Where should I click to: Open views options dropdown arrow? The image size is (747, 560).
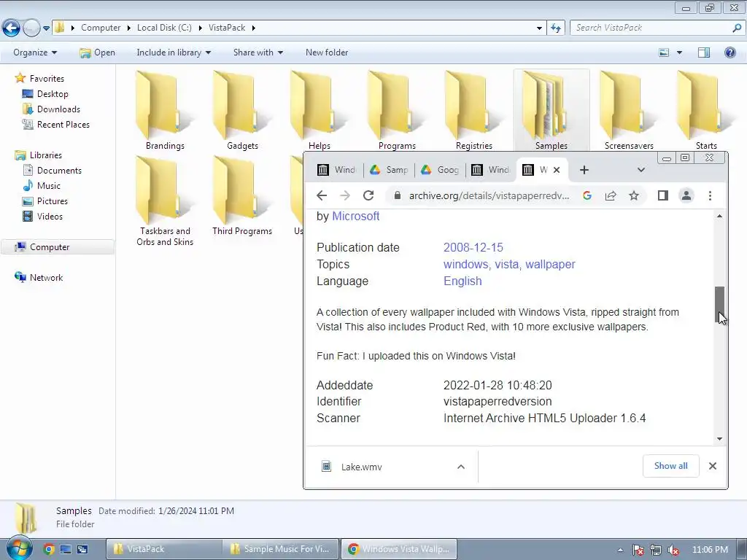click(x=679, y=52)
